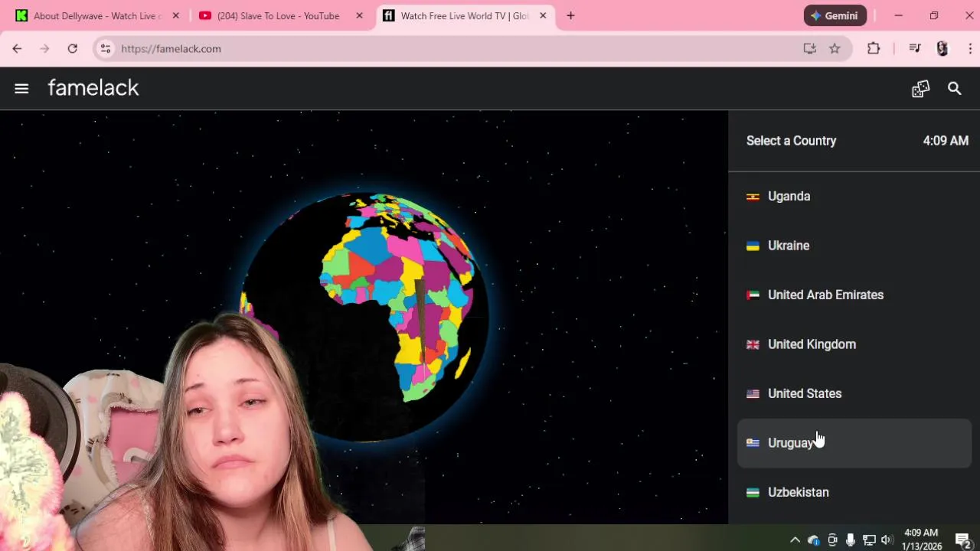980x551 pixels.
Task: Go back to the previous page
Action: coord(17,48)
